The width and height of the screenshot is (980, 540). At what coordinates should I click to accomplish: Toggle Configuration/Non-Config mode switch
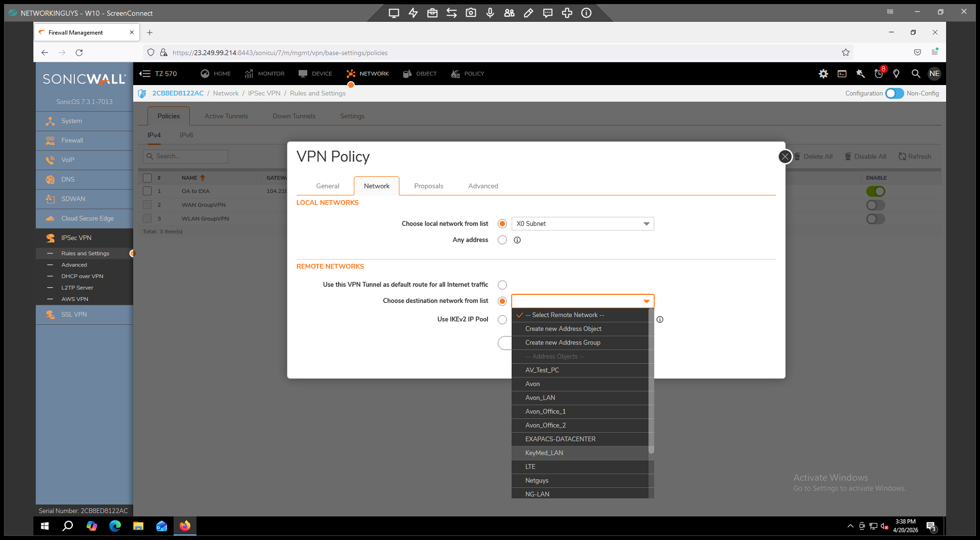coord(894,94)
